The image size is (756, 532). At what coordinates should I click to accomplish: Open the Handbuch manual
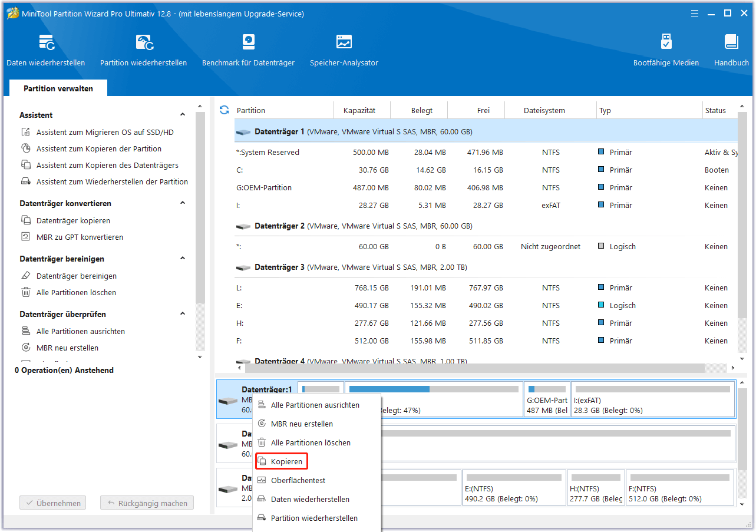point(731,42)
